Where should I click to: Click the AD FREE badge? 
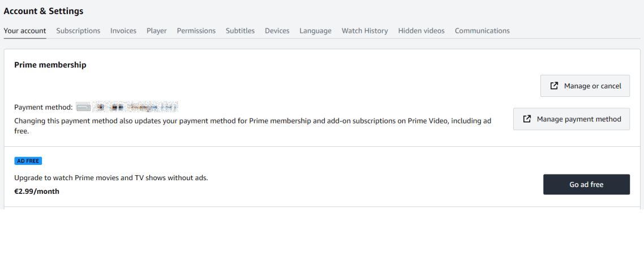coord(28,161)
